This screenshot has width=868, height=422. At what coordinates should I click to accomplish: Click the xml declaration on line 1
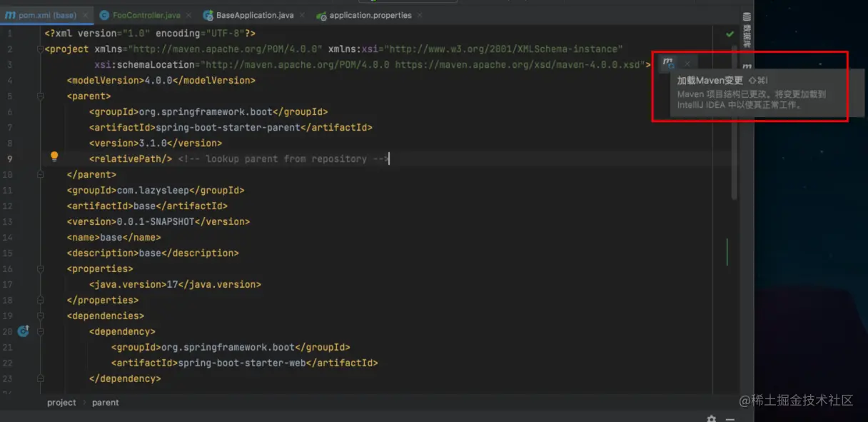[150, 34]
